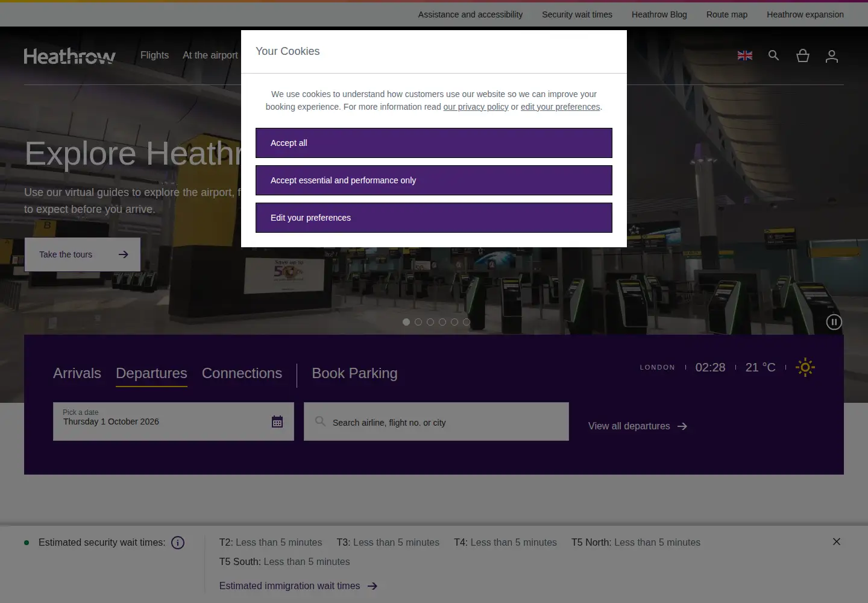Image resolution: width=868 pixels, height=603 pixels.
Task: Click T3 wait time text
Action: pos(388,543)
